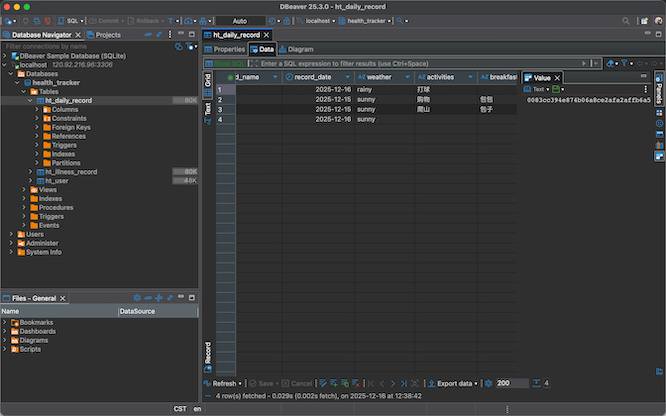Viewport: 666px width, 416px height.
Task: Switch to Grid view mode
Action: tap(208, 82)
